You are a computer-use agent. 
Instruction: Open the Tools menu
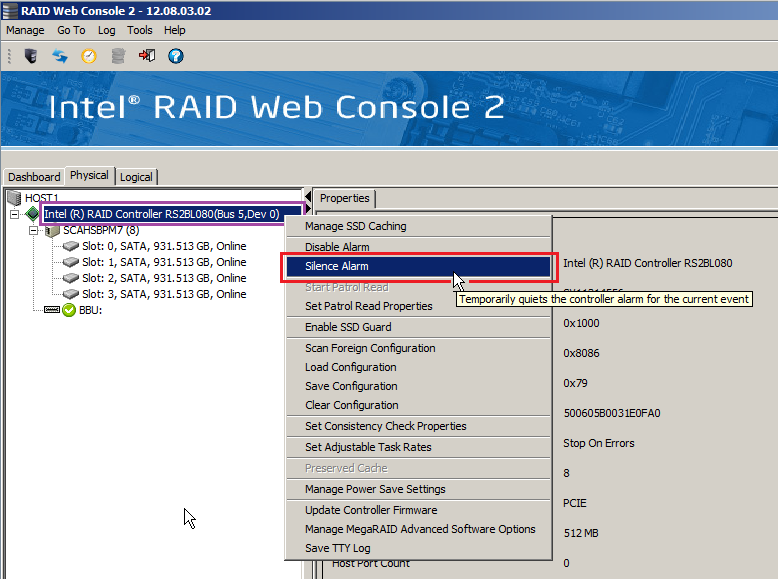(139, 30)
